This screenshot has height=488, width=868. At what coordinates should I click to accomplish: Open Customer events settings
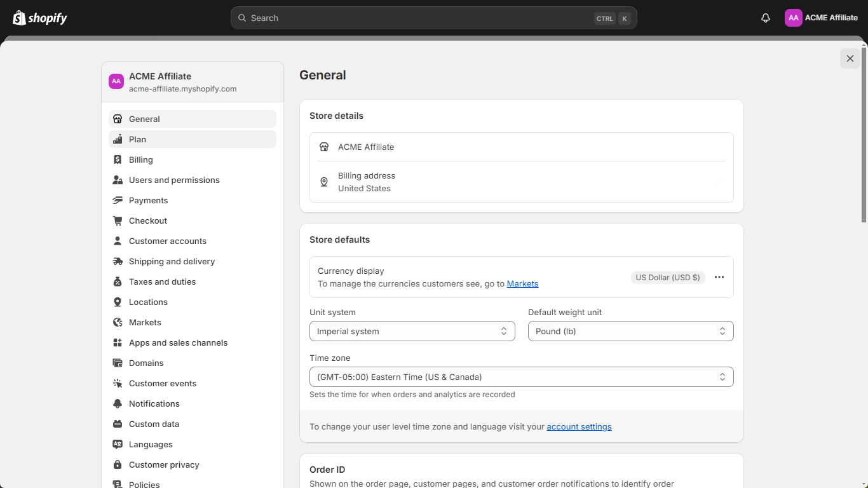coord(193,383)
